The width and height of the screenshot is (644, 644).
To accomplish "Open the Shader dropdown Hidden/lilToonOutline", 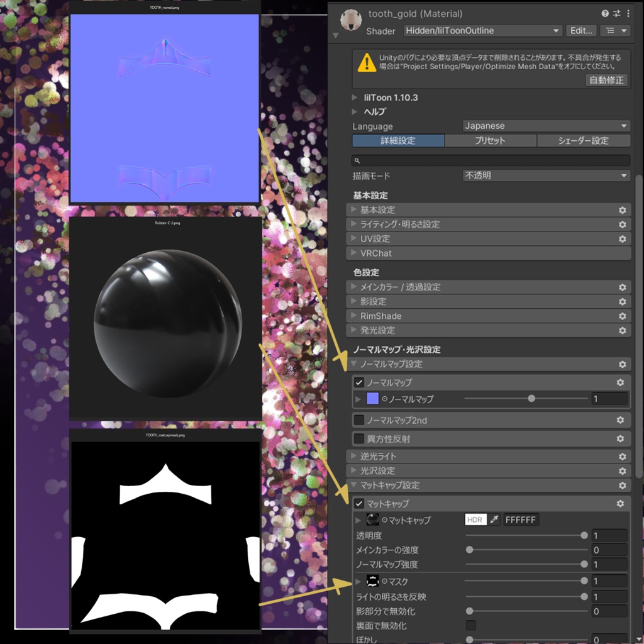I will [482, 30].
